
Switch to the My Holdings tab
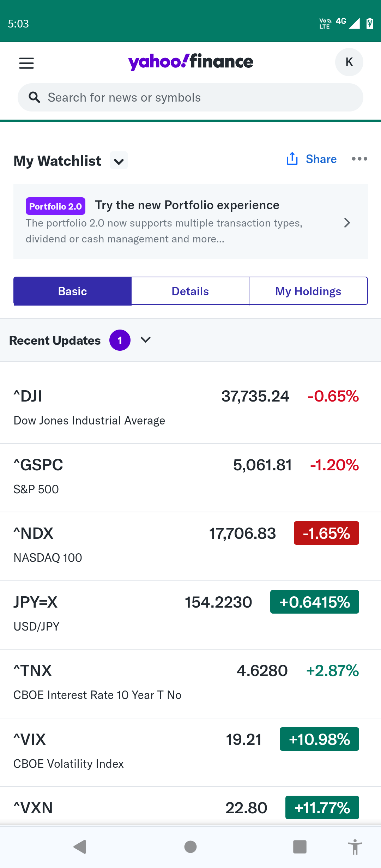[x=308, y=291]
